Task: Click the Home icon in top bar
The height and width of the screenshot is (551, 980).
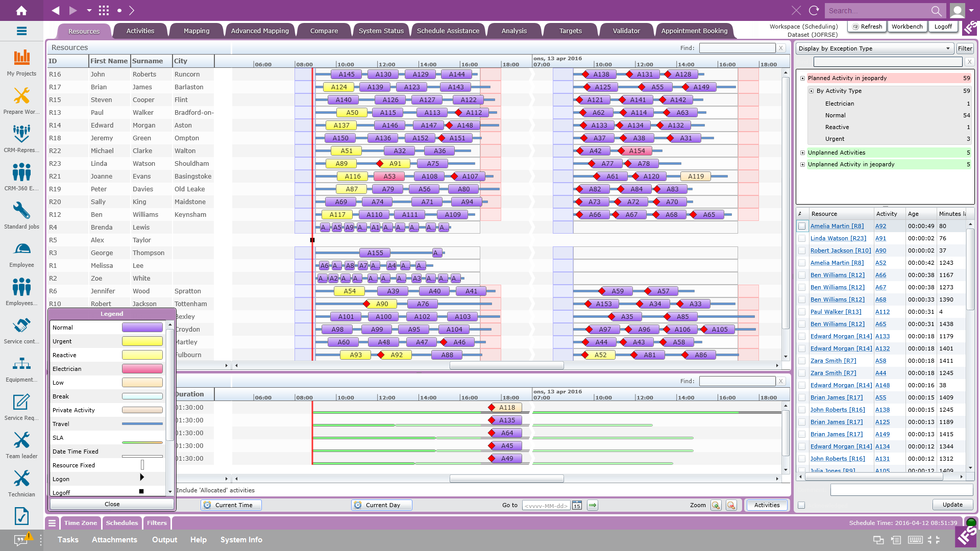Action: [x=21, y=10]
